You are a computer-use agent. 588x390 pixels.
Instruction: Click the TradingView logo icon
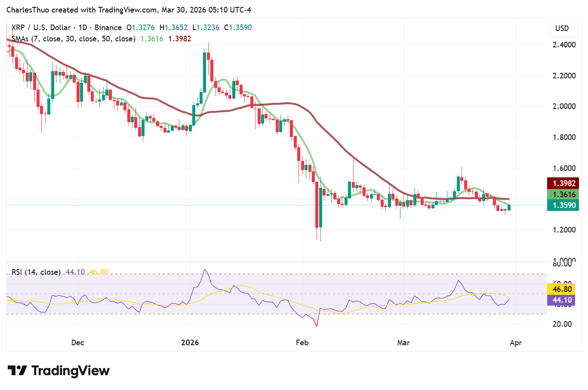point(16,370)
